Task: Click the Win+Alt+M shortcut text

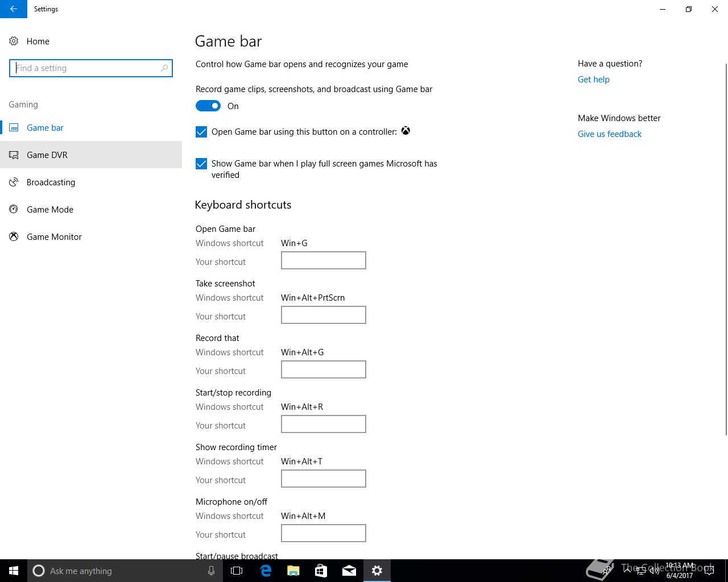Action: point(303,516)
